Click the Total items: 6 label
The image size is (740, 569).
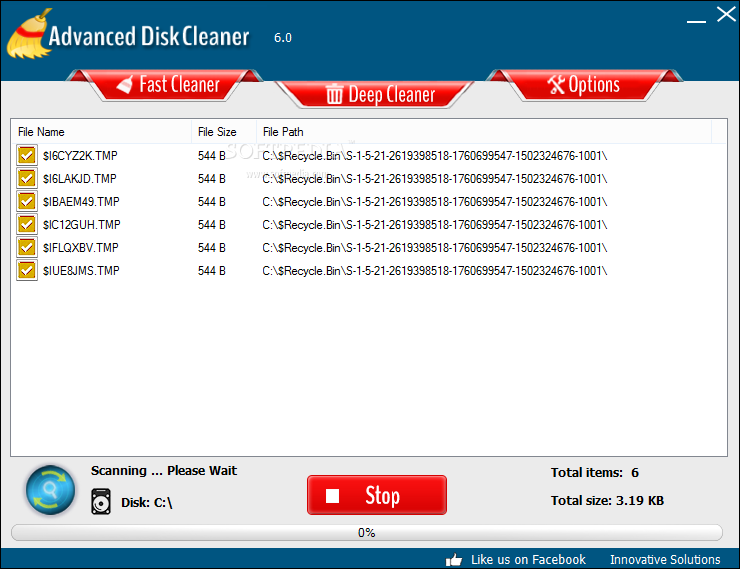pos(595,473)
